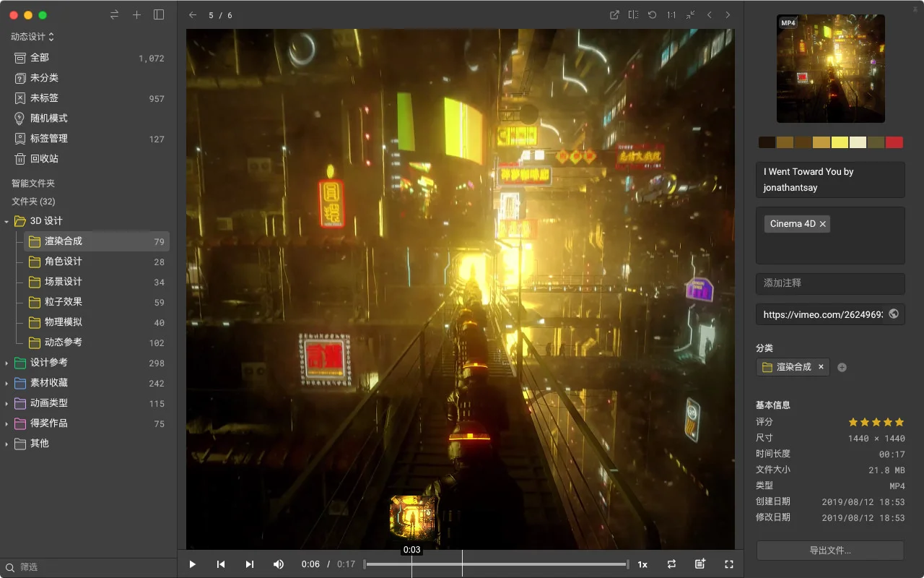This screenshot has width=924, height=578.
Task: Rotate the preview image
Action: (652, 15)
